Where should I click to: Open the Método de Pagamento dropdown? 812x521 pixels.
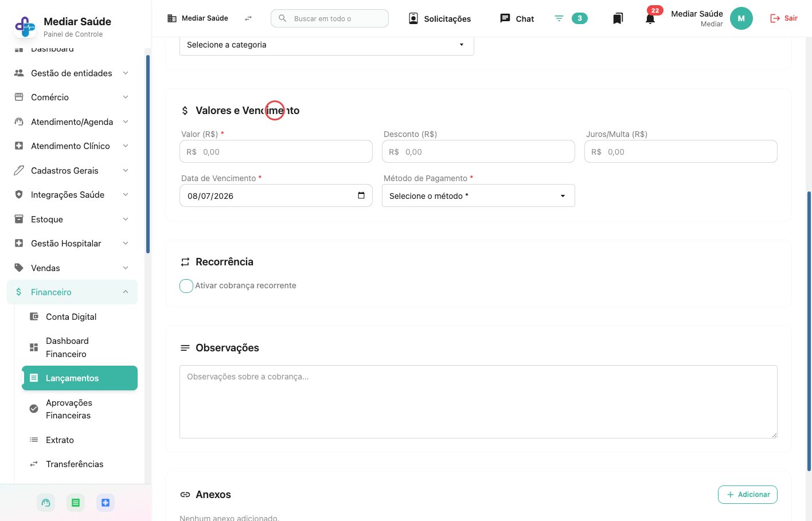tap(478, 196)
